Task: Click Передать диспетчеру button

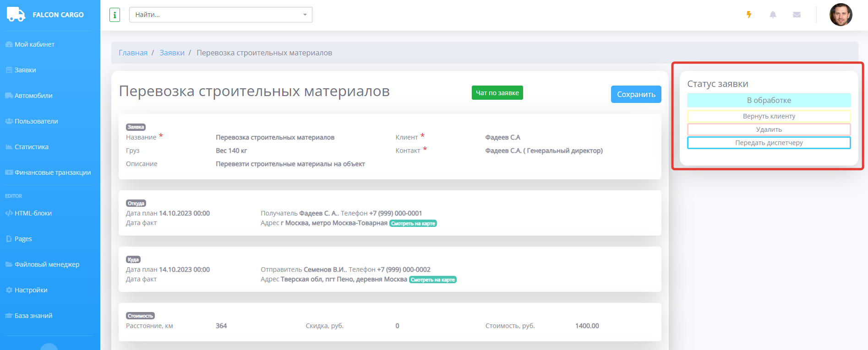Action: (x=769, y=143)
